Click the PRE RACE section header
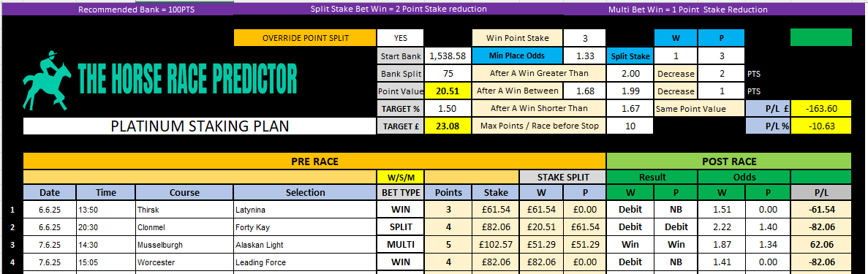The height and width of the screenshot is (274, 868). (x=314, y=161)
